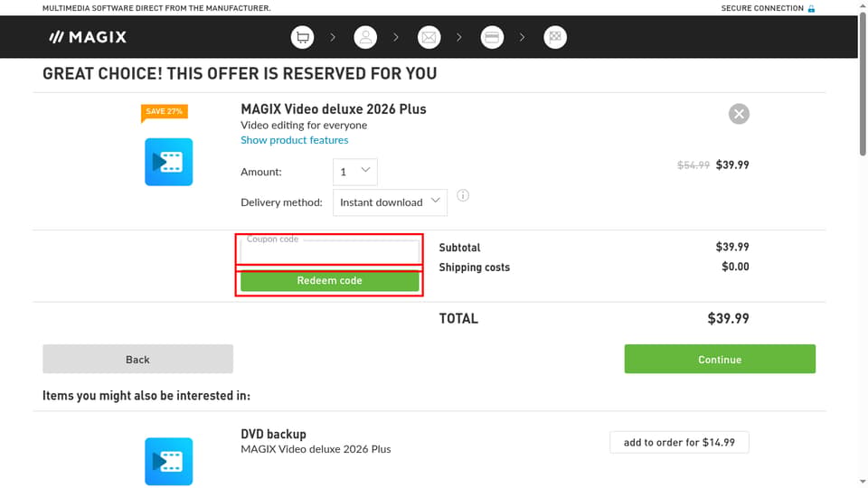The width and height of the screenshot is (868, 488).
Task: Focus the Coupon code input field
Action: tap(330, 252)
